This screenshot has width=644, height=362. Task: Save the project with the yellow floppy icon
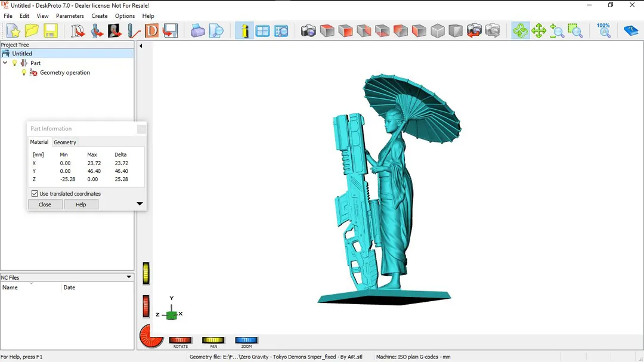pos(50,31)
